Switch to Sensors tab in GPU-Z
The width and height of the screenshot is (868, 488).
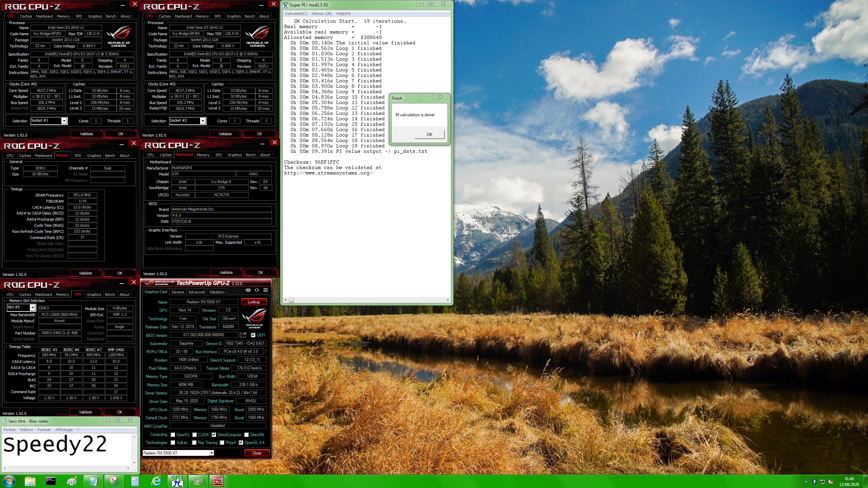tap(178, 292)
